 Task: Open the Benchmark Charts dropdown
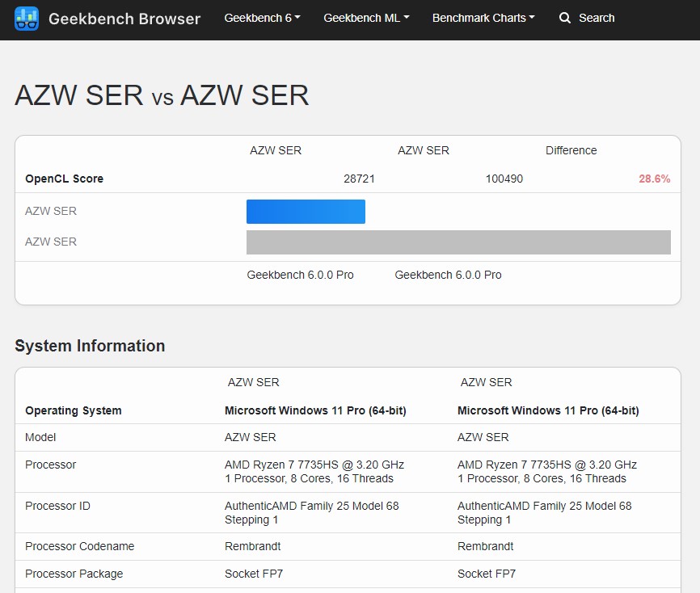tap(483, 18)
